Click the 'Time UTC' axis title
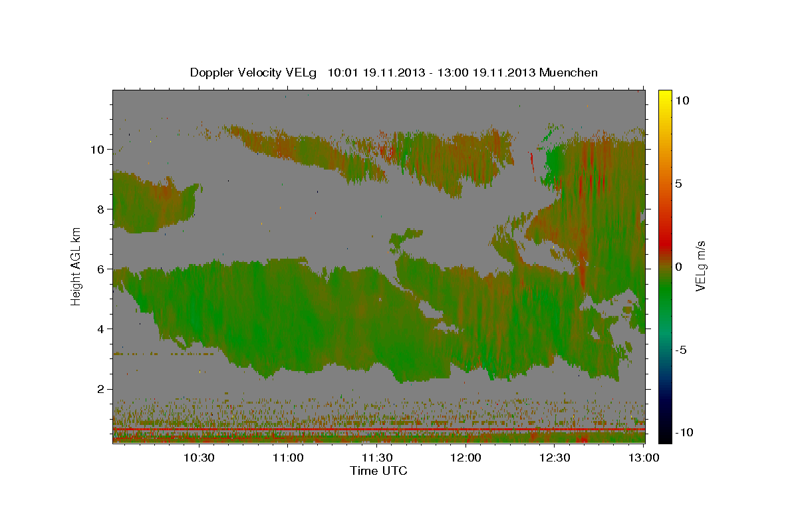 (378, 471)
